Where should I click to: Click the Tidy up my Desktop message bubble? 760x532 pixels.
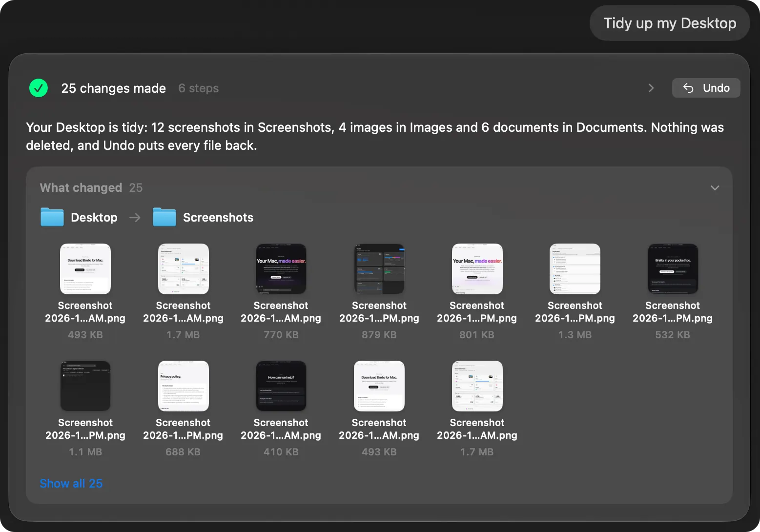670,23
